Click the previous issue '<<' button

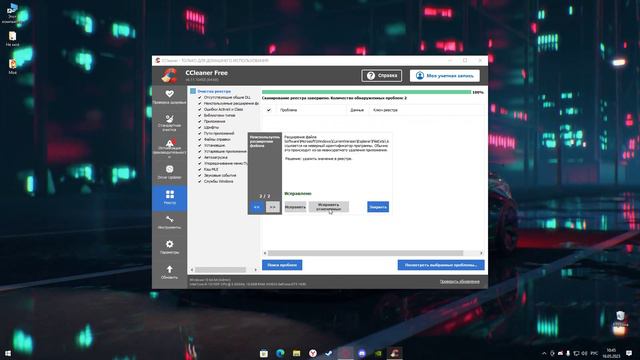point(256,207)
